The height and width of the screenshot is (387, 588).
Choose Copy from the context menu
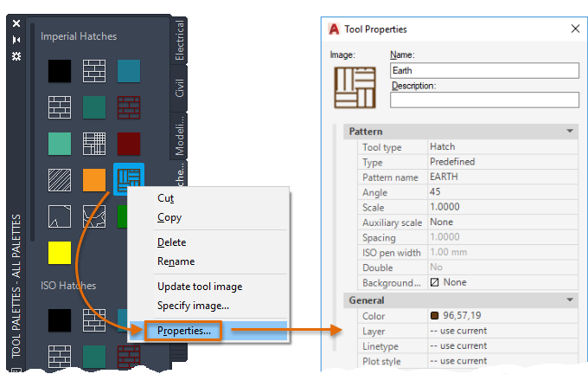pos(169,217)
